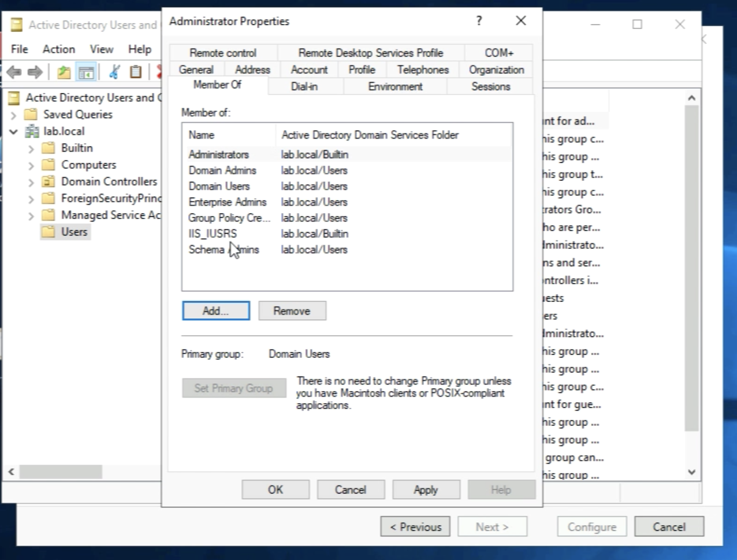Click the Copy clipboard toolbar icon
This screenshot has height=560, width=737.
click(136, 72)
